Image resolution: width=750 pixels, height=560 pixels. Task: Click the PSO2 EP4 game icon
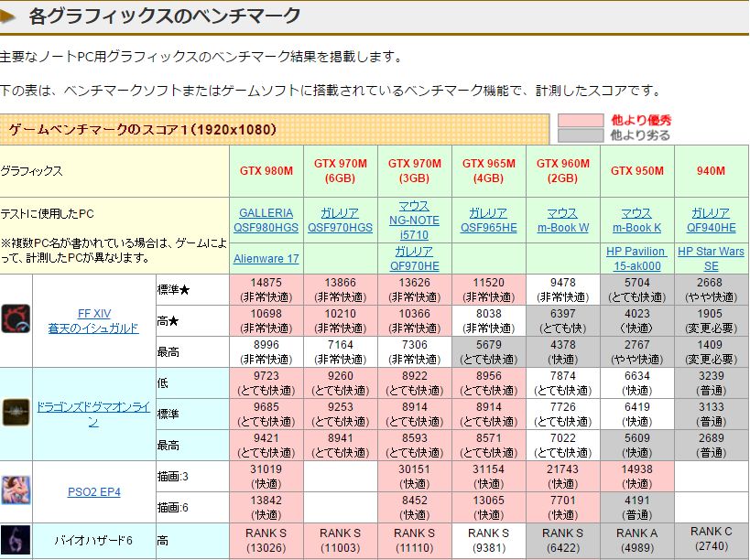tap(16, 490)
